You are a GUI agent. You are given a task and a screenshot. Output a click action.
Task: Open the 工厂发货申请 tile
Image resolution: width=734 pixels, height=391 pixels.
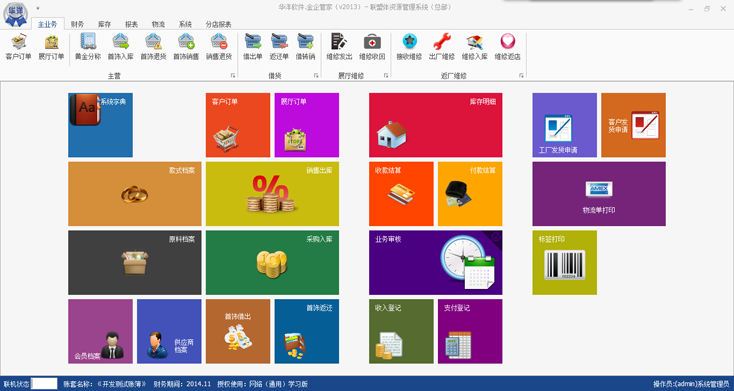(565, 125)
